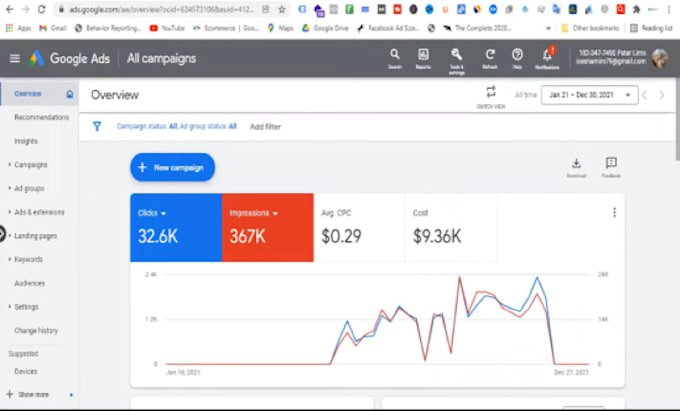
Task: Open the Help question mark icon
Action: click(517, 56)
